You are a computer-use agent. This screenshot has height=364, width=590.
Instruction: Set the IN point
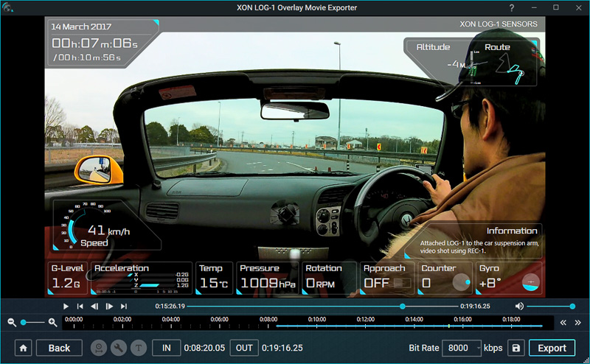(x=167, y=348)
